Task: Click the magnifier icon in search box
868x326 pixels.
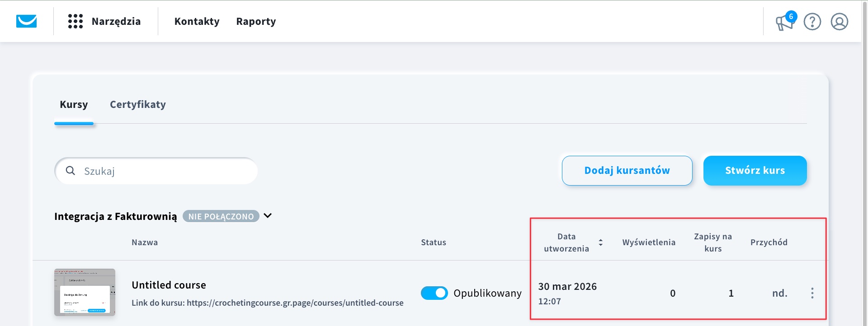Action: tap(71, 171)
